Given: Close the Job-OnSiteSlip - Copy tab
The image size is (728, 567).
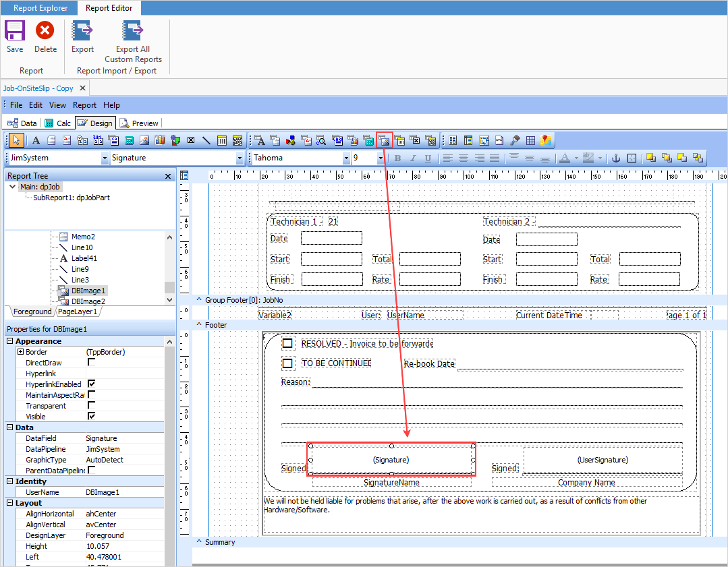Looking at the screenshot, I should coord(82,88).
